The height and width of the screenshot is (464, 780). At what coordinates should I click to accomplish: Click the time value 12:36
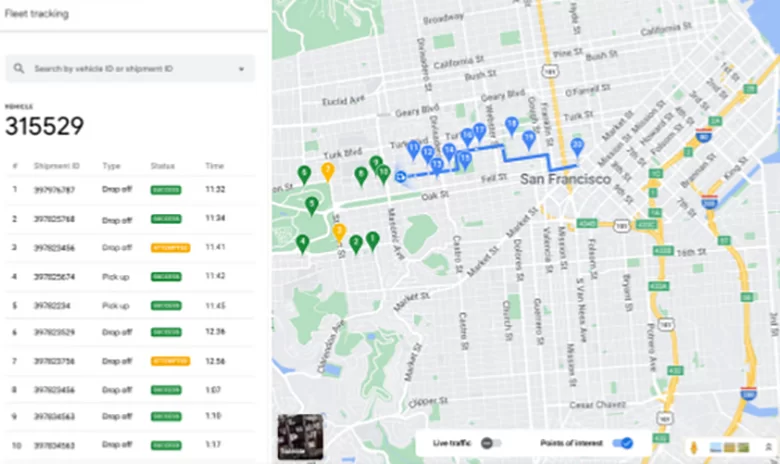pyautogui.click(x=215, y=332)
